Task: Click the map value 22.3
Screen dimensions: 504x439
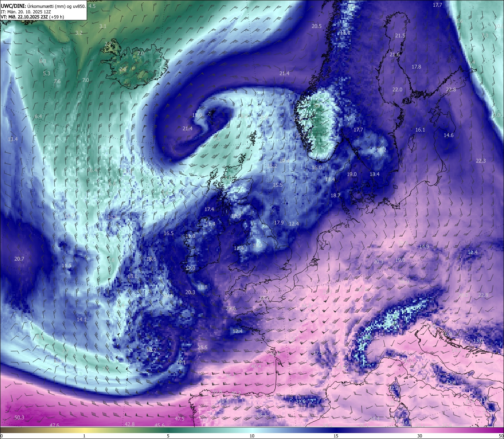Action: (x=481, y=161)
